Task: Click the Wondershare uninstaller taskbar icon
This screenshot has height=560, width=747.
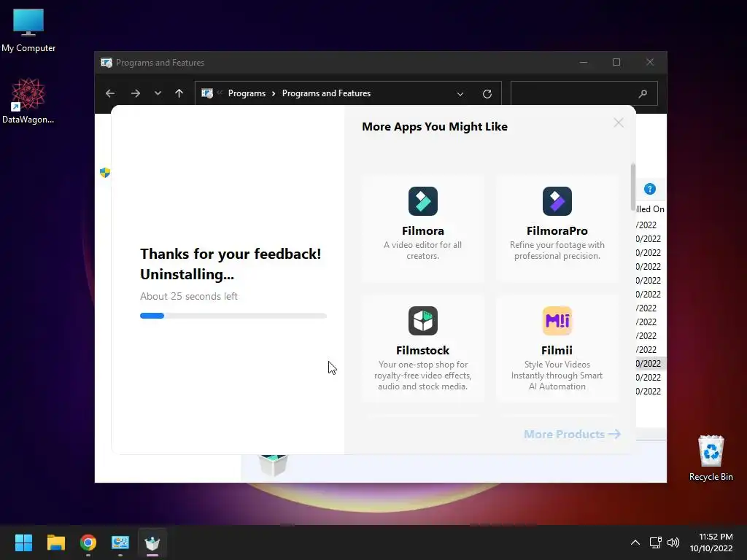Action: 152,542
